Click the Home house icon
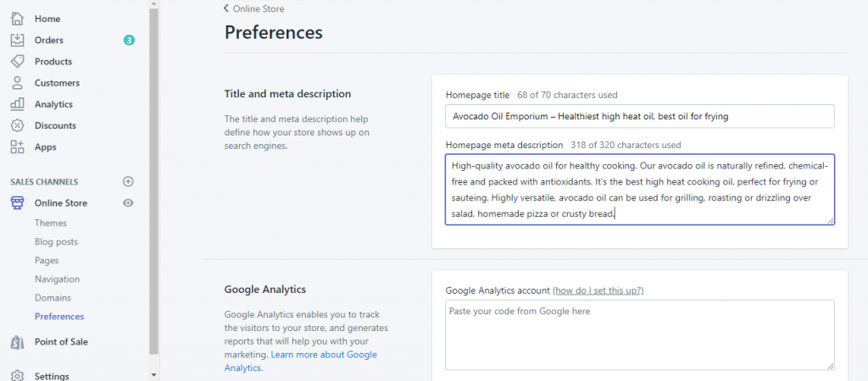 click(18, 19)
